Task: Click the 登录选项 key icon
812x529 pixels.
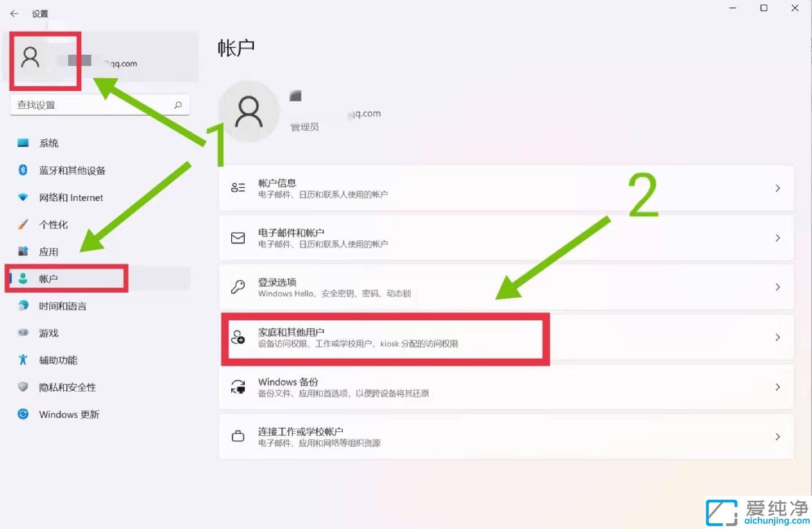Action: coord(238,287)
